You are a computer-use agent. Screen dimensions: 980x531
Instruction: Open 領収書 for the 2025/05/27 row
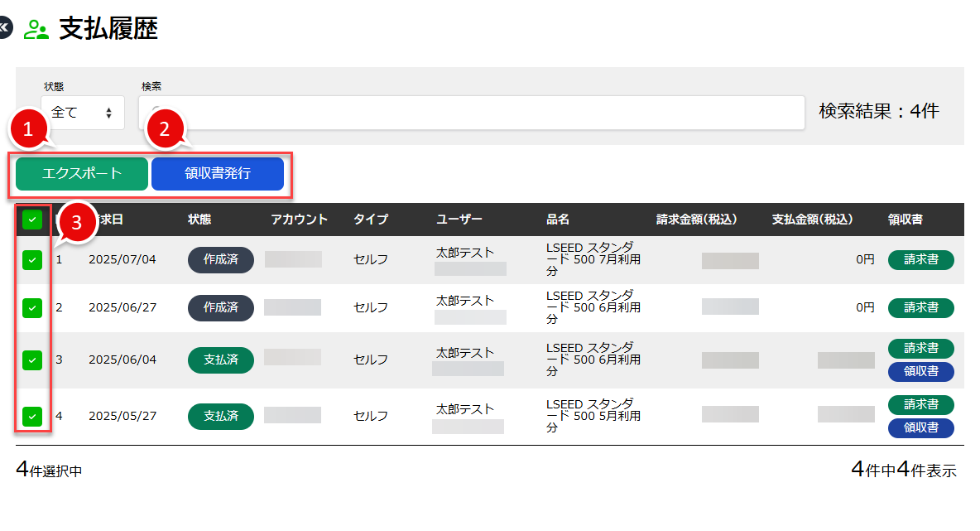[x=920, y=428]
